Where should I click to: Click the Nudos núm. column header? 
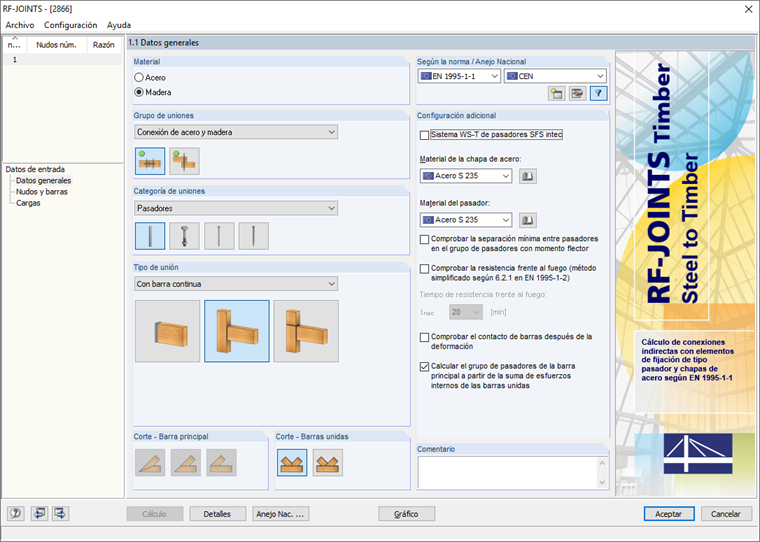pyautogui.click(x=56, y=45)
